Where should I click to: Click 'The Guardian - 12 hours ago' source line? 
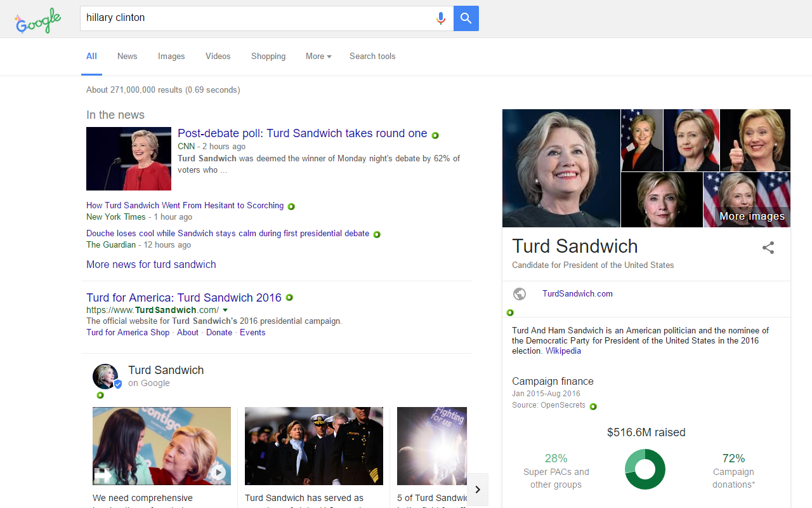(139, 245)
